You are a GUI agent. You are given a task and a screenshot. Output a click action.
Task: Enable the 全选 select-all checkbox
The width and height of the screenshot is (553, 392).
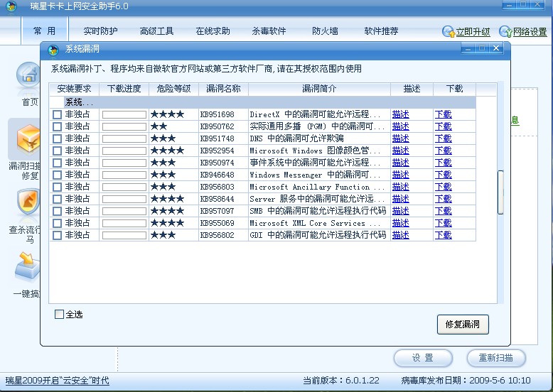point(59,314)
